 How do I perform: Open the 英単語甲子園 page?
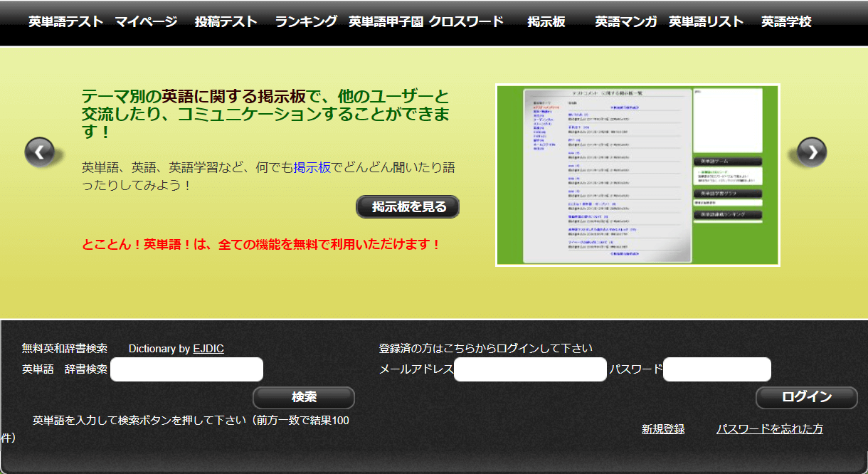click(x=386, y=21)
